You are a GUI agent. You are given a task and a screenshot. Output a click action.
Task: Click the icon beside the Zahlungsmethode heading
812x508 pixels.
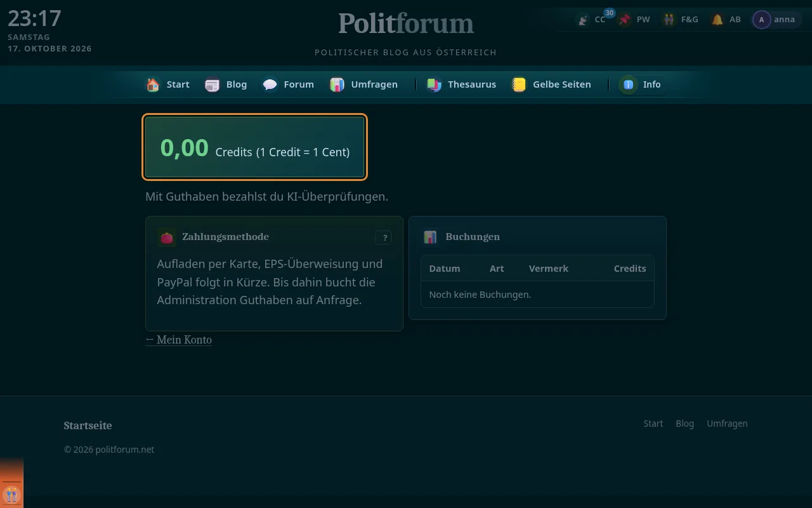167,237
